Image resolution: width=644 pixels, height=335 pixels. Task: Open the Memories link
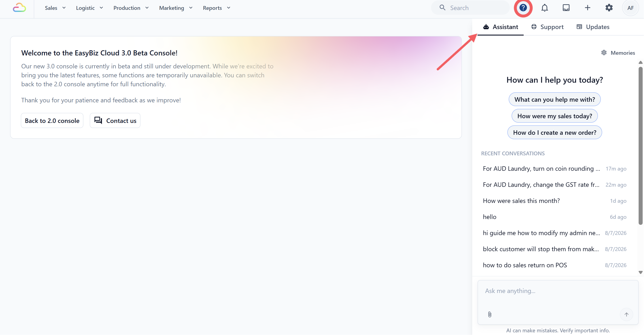point(618,53)
